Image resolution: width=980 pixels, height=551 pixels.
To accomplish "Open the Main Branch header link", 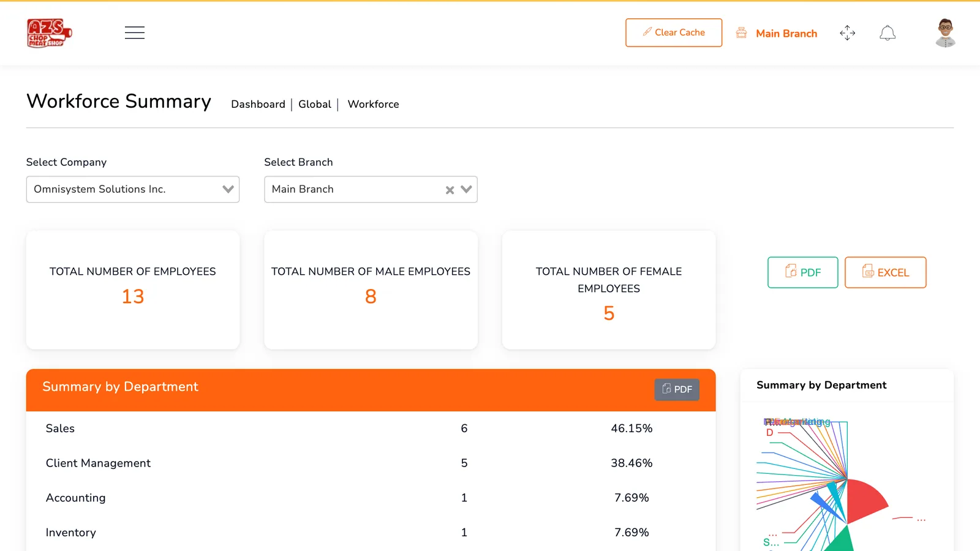I will tap(786, 34).
